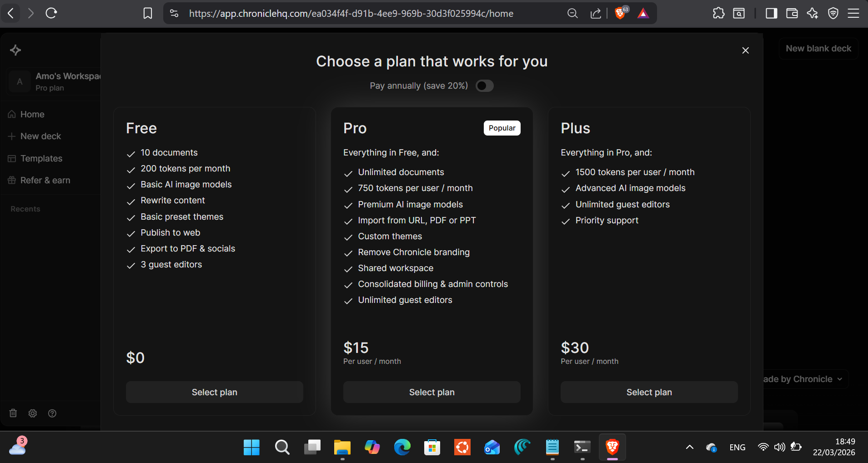Close the plan selection dialog
868x463 pixels.
[x=745, y=50]
